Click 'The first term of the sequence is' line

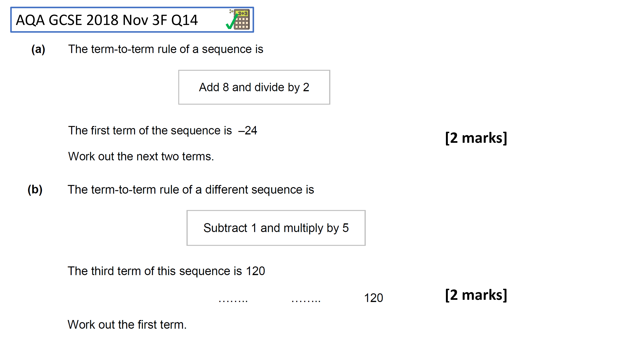pos(163,130)
